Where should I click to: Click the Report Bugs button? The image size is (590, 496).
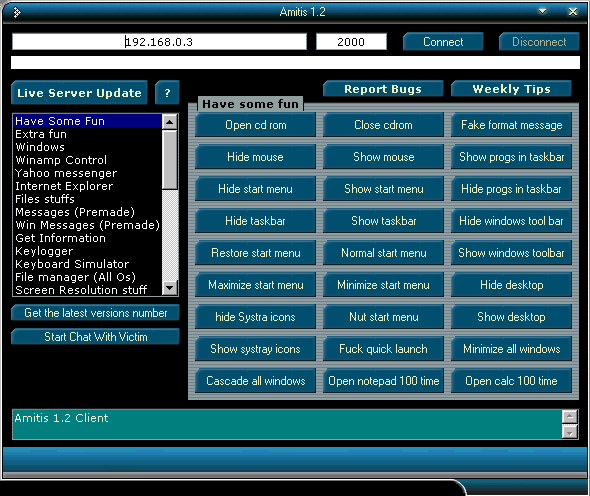pos(383,89)
